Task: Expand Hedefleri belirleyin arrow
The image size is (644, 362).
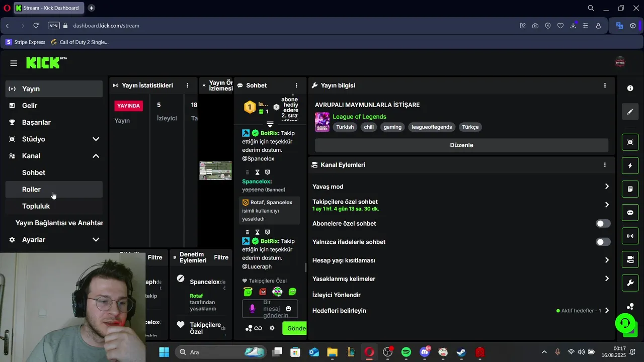Action: pos(607,311)
